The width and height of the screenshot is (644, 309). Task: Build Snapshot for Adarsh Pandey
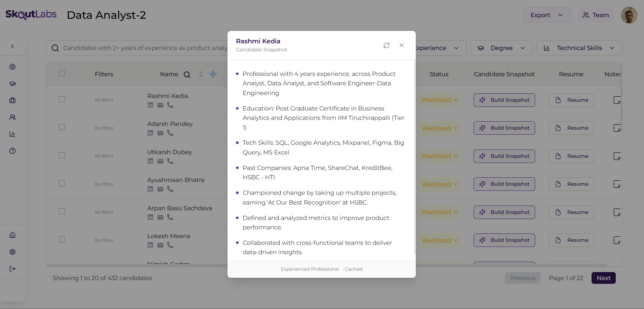point(504,128)
